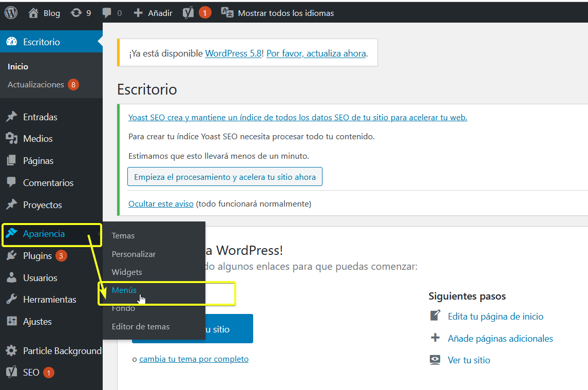
Task: Open the Plugins menu
Action: click(37, 255)
